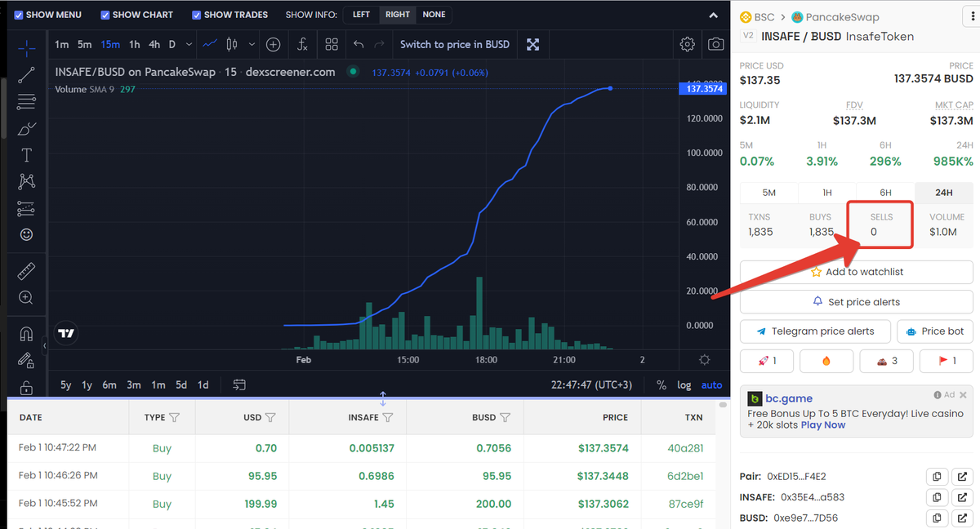Toggle the percent scale mode
Viewport: 980px width, 529px height.
661,385
